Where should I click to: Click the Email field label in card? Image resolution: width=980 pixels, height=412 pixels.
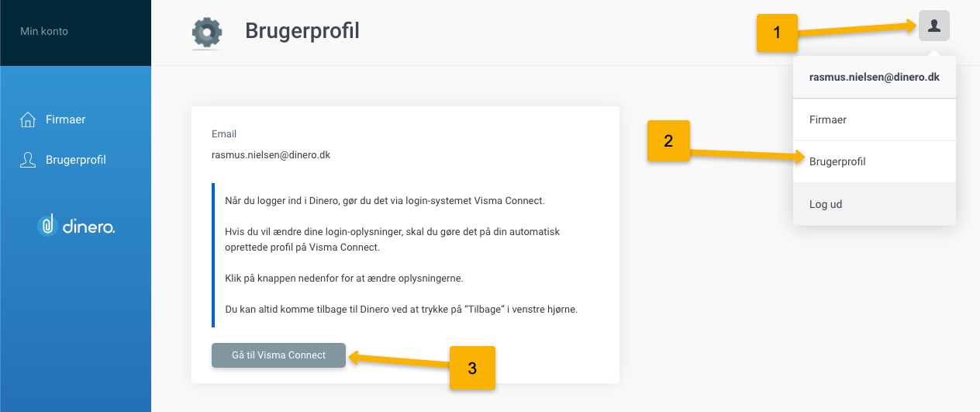tap(224, 134)
